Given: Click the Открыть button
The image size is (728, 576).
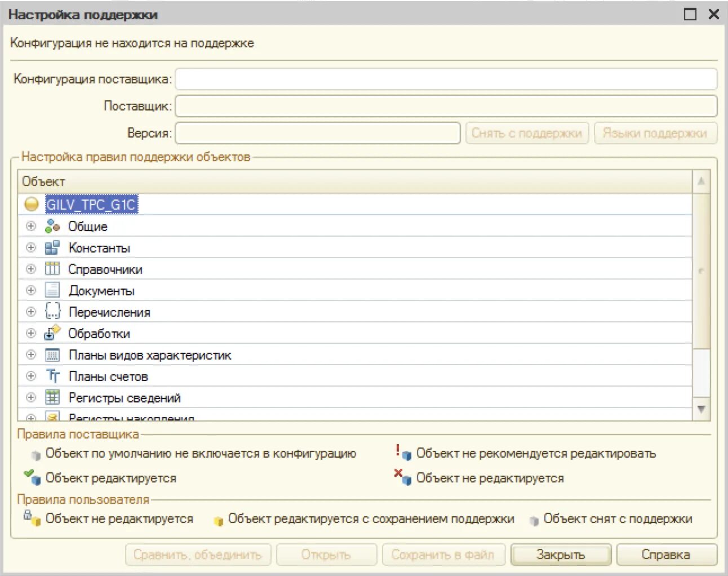Looking at the screenshot, I should [x=326, y=555].
